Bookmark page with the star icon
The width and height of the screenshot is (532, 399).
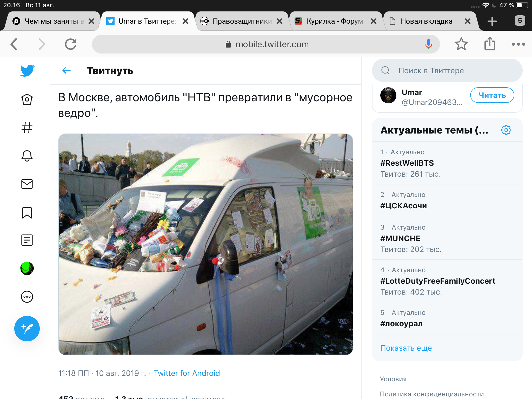pyautogui.click(x=461, y=44)
